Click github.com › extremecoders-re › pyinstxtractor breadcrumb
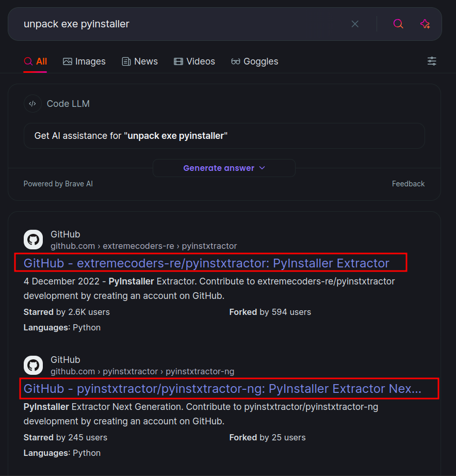Screen dimensions: 456x476 [x=144, y=246]
